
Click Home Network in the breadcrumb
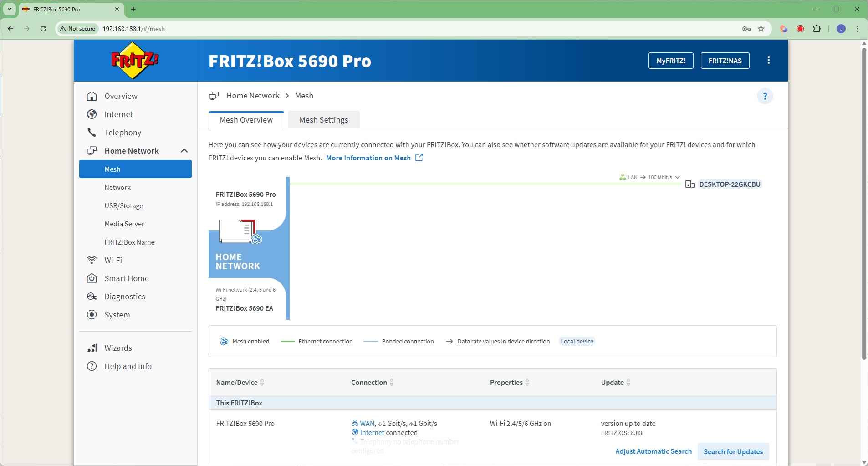pyautogui.click(x=253, y=96)
